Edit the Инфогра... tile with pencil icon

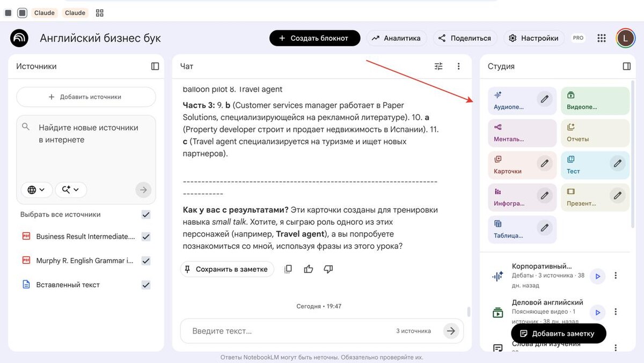coord(545,195)
